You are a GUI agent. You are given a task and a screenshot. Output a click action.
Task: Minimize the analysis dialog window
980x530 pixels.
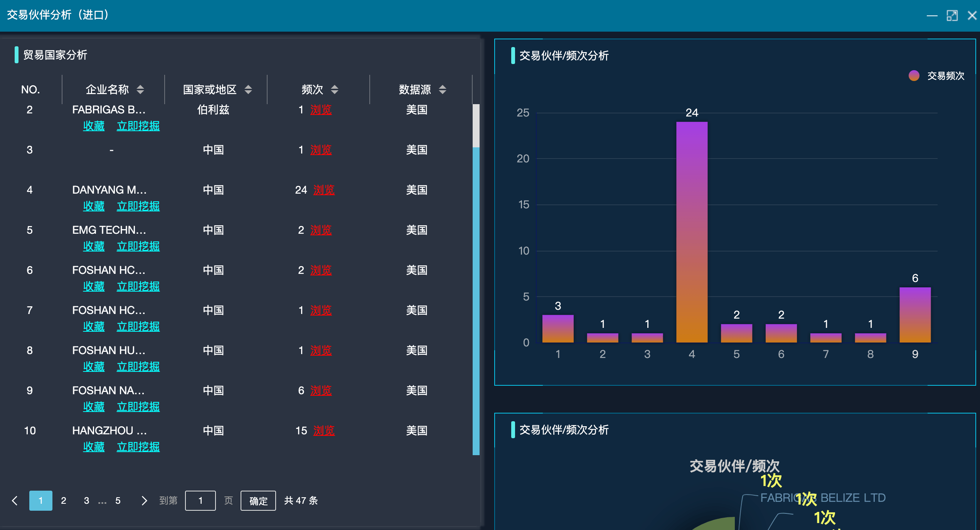932,15
